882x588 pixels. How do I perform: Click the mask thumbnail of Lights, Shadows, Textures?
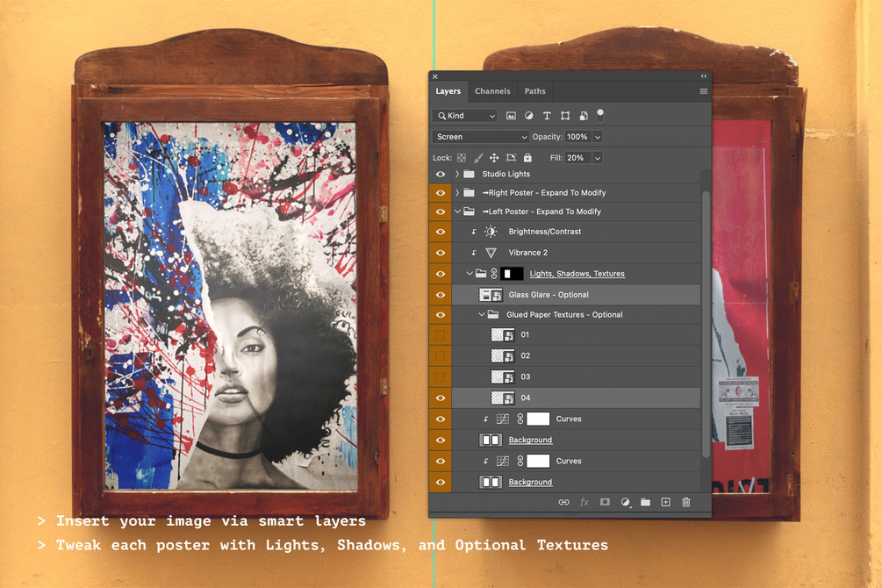pos(512,274)
